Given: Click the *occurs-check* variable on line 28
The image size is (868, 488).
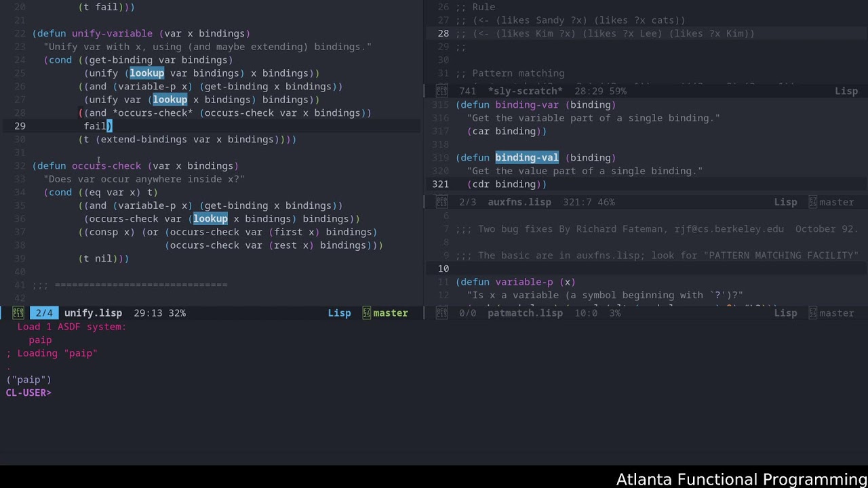Looking at the screenshot, I should click(x=153, y=113).
